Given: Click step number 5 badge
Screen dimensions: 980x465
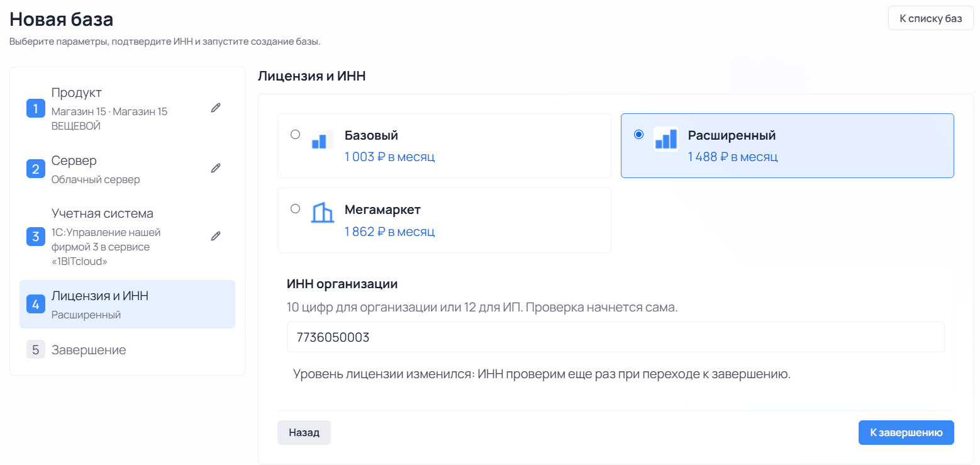Looking at the screenshot, I should pyautogui.click(x=36, y=350).
